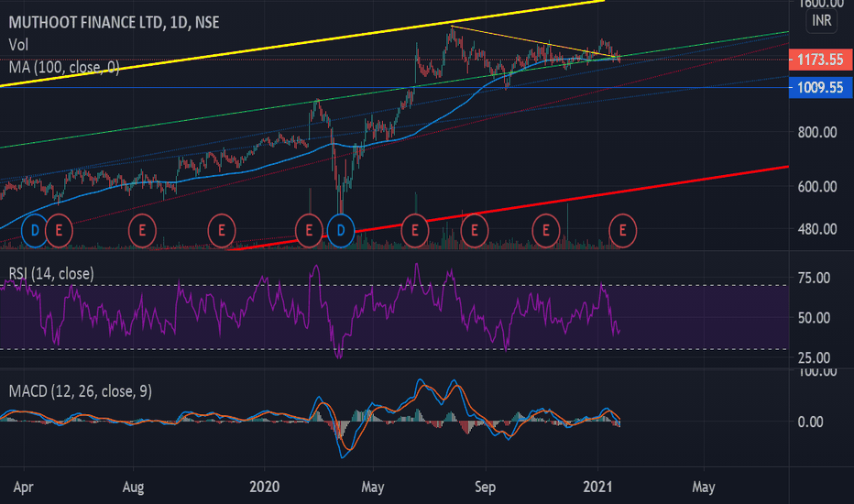This screenshot has width=854, height=504.
Task: Click the Vol indicator legend
Action: coord(18,45)
